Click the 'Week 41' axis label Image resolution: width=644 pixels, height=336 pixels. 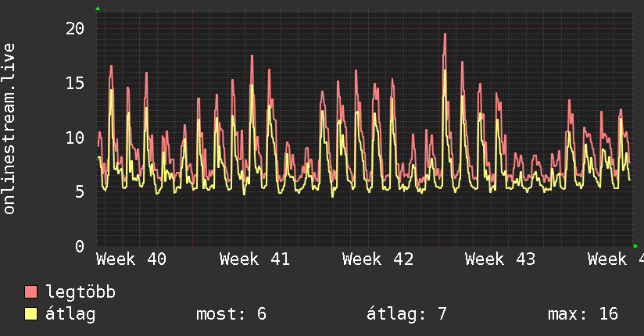[255, 259]
